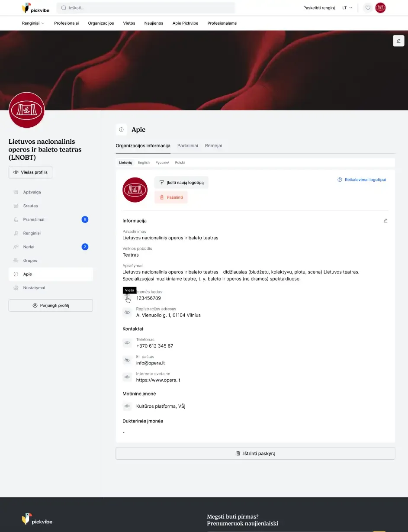Click Įkelti naują logotipą button
The height and width of the screenshot is (532, 408).
click(181, 183)
